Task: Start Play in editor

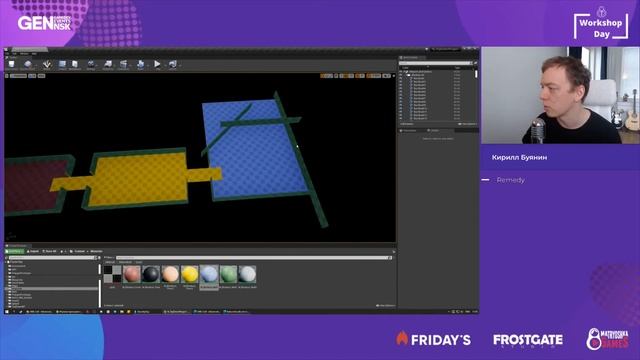Action: click(157, 64)
